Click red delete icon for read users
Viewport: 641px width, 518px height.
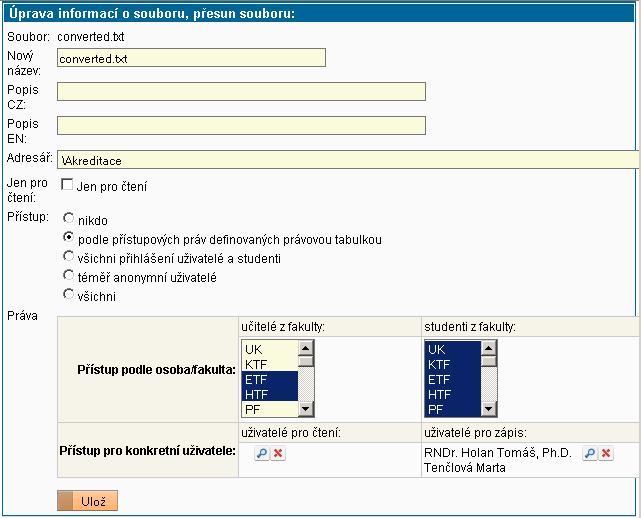278,454
